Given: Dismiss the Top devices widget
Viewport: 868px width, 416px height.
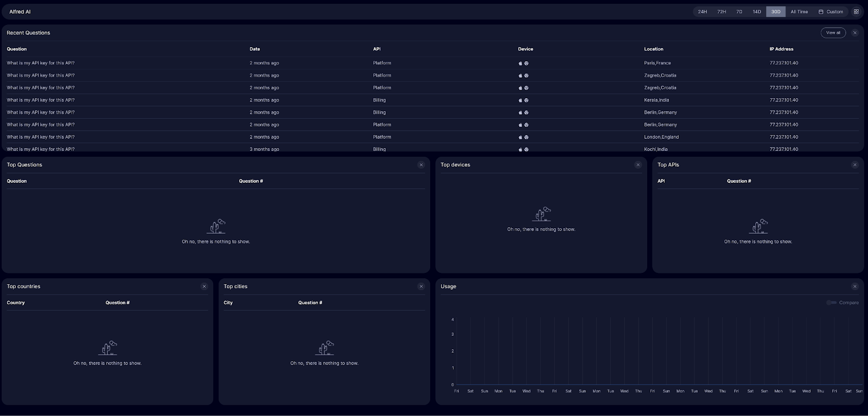Looking at the screenshot, I should coord(638,165).
